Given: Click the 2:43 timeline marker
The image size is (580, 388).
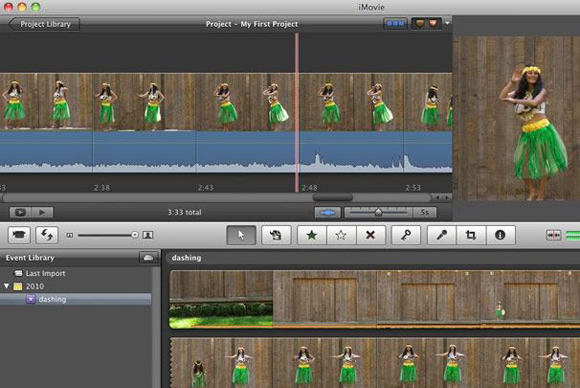Looking at the screenshot, I should pyautogui.click(x=205, y=188).
